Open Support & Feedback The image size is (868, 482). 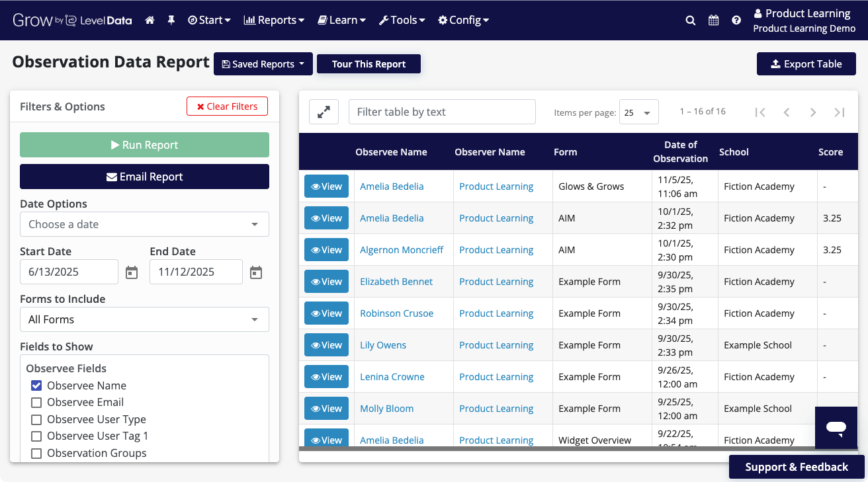click(797, 467)
